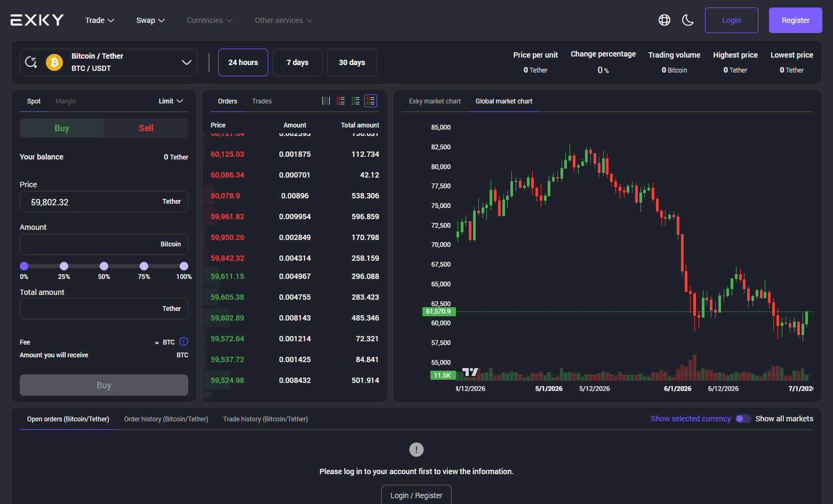Select the 7 days range button
The width and height of the screenshot is (833, 504).
pyautogui.click(x=298, y=62)
